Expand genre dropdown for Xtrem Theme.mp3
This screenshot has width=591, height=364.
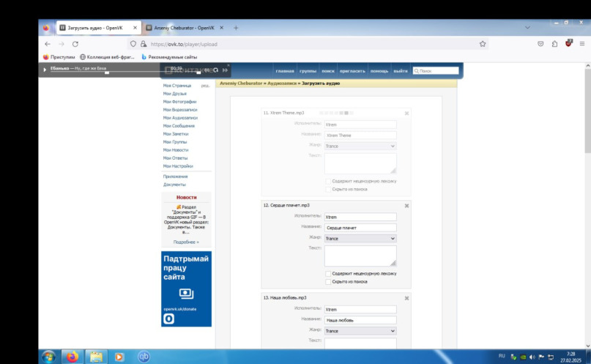(360, 146)
